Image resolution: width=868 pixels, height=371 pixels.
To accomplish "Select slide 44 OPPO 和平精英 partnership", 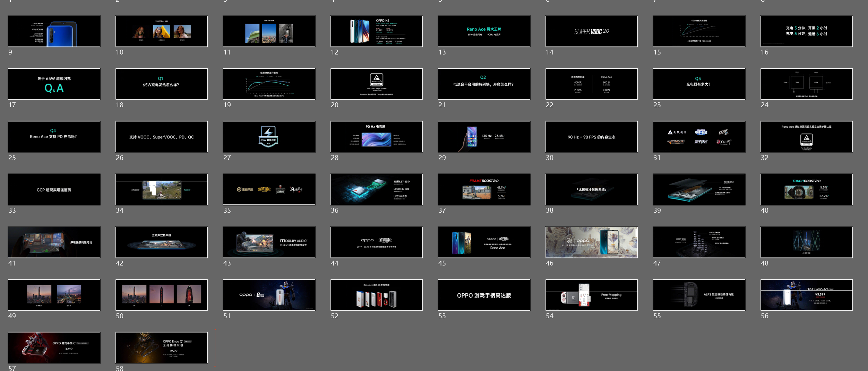I will [377, 242].
